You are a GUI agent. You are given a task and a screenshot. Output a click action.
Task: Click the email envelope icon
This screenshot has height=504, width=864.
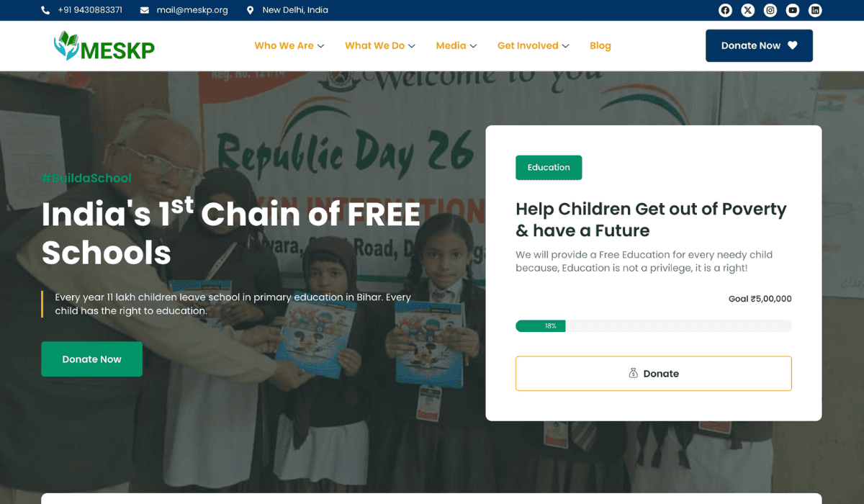click(x=145, y=10)
